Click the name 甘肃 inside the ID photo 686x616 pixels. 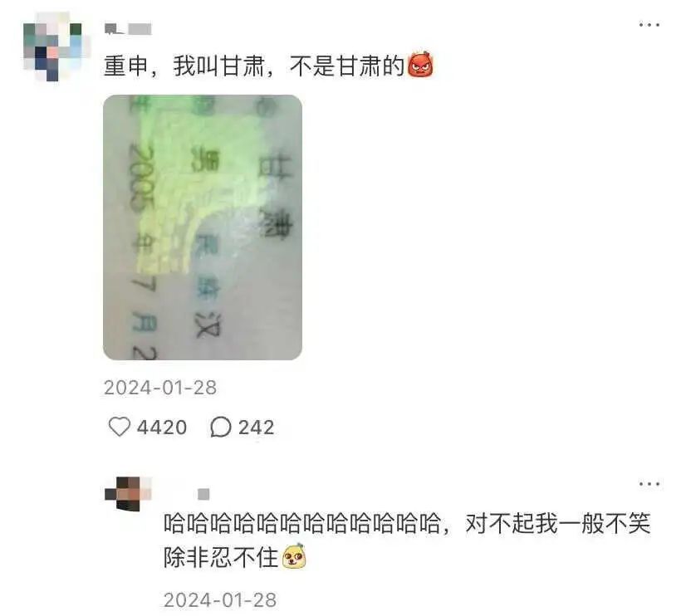pos(277,196)
